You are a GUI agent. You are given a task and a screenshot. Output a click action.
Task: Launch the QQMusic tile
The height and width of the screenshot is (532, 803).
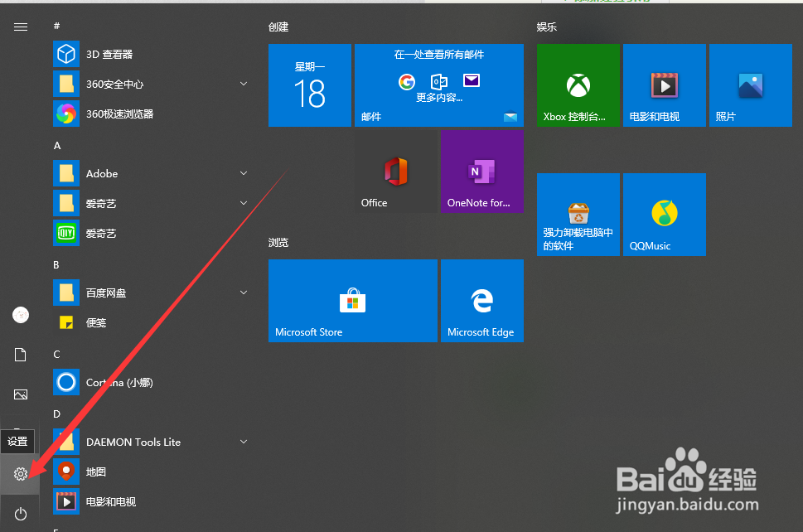[x=665, y=215]
